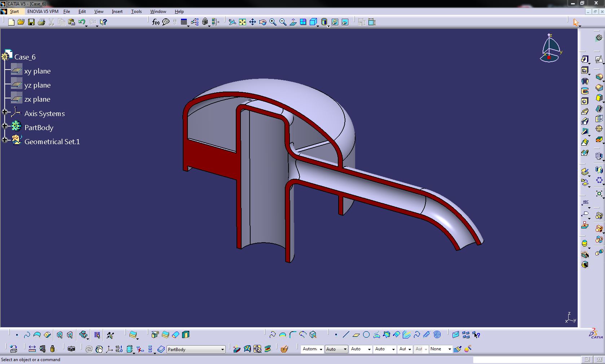Fit all geometry in view
Screen dimensions: 605x364
pos(243,22)
